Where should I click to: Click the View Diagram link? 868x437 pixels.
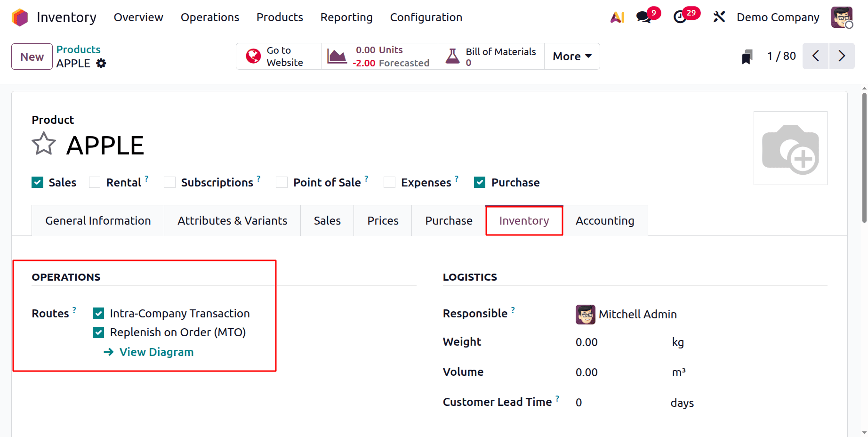(156, 352)
